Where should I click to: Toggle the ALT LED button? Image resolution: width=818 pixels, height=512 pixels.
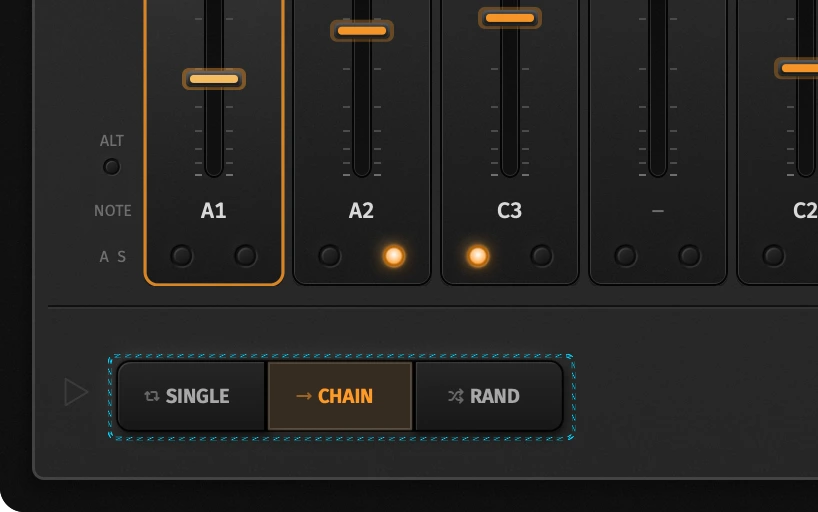111,166
